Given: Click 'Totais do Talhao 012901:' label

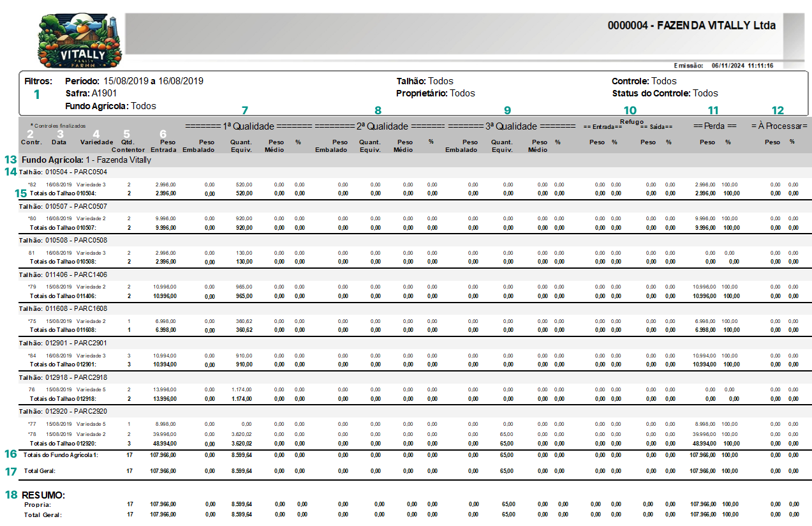Looking at the screenshot, I should click(63, 364).
